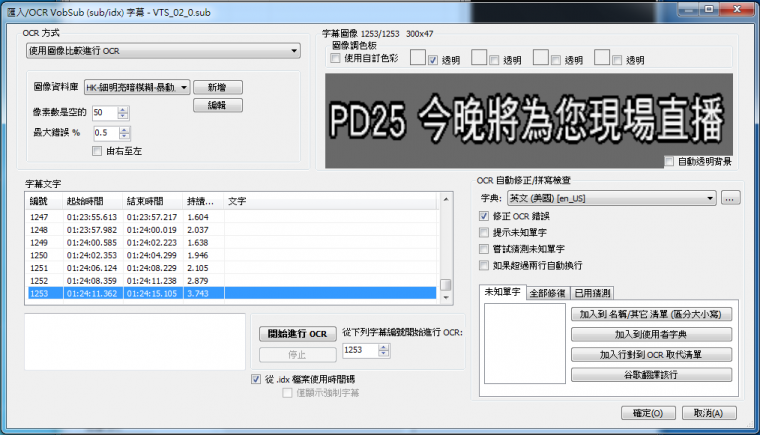
Task: Toggle the 由右至左 right-to-left checkbox
Action: [x=97, y=151]
